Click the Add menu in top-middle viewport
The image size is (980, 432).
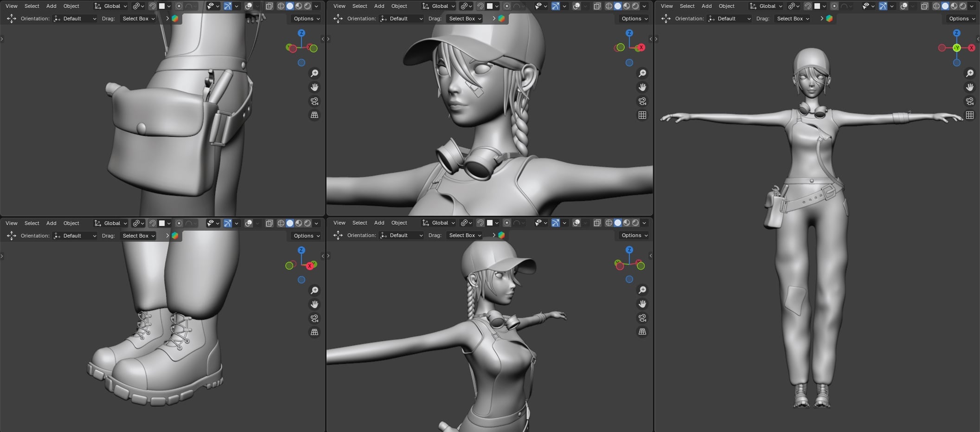click(x=379, y=6)
